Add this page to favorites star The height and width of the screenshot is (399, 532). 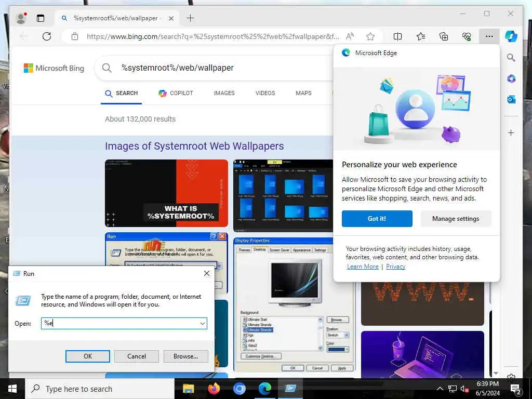(x=370, y=36)
